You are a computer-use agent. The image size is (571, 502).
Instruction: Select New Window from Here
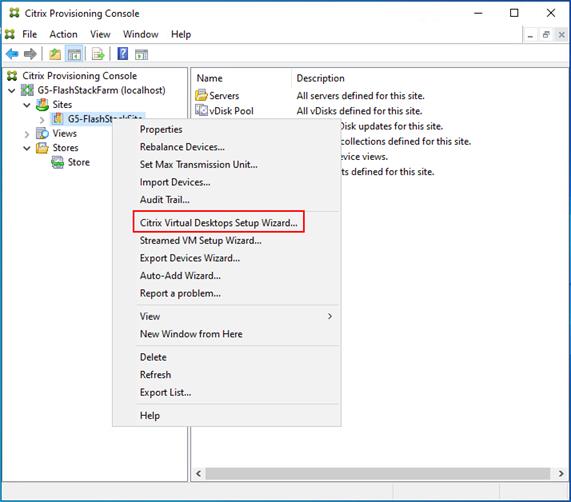click(227, 334)
